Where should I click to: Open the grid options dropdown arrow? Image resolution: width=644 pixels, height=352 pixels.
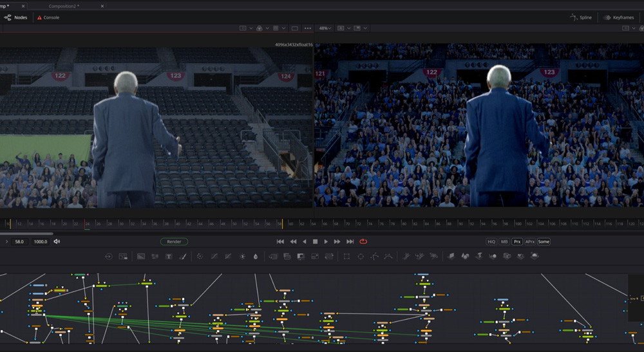pyautogui.click(x=284, y=28)
